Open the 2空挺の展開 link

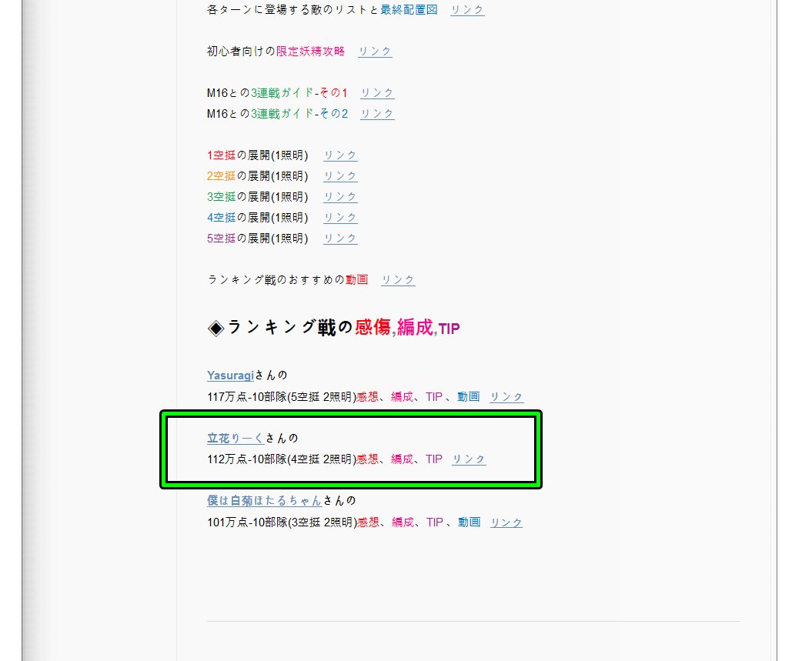(x=340, y=176)
